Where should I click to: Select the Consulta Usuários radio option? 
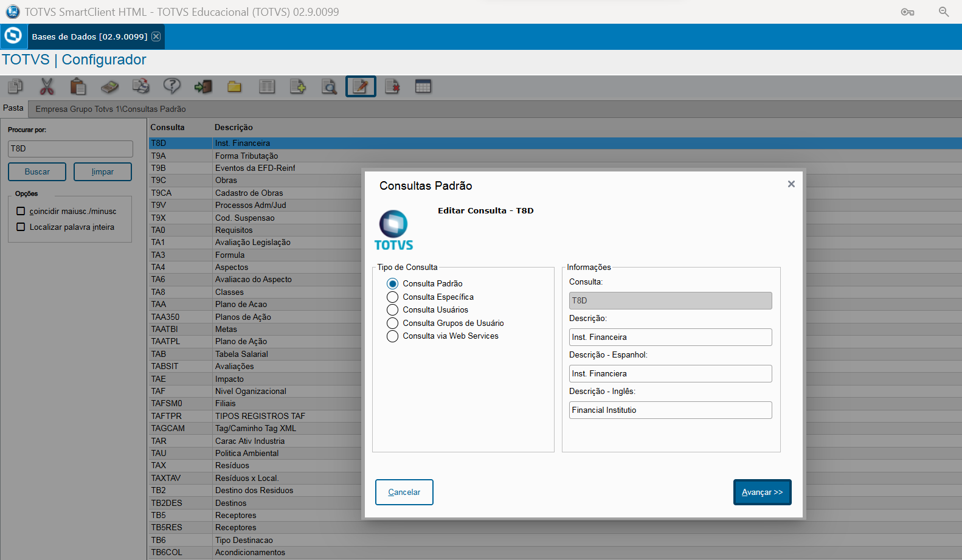tap(393, 310)
